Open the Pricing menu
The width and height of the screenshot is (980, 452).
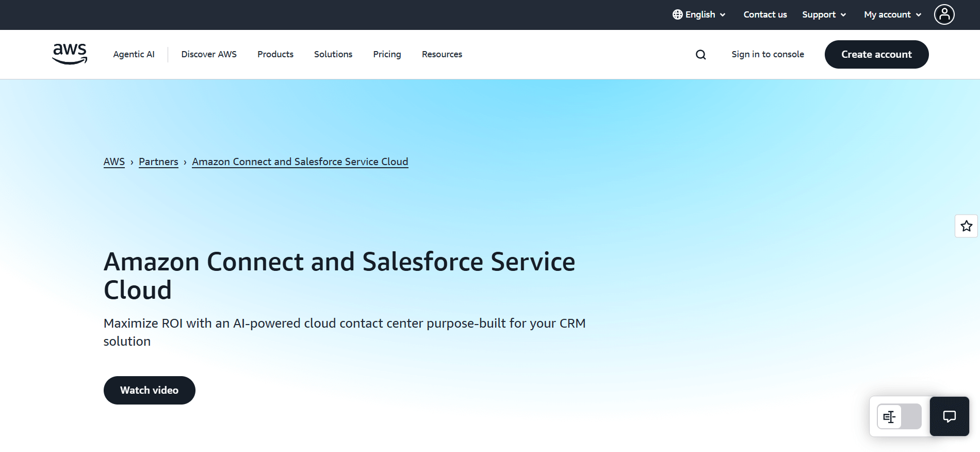point(387,54)
